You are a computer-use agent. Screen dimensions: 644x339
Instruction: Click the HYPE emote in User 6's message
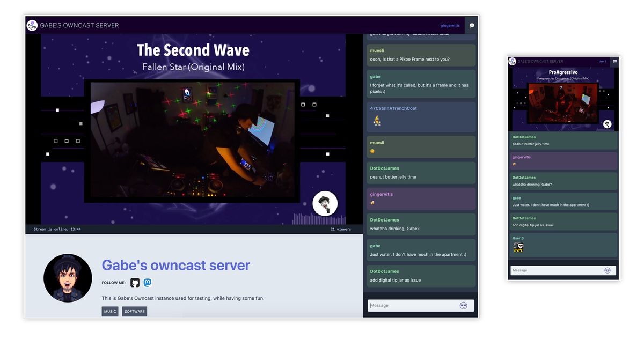518,247
